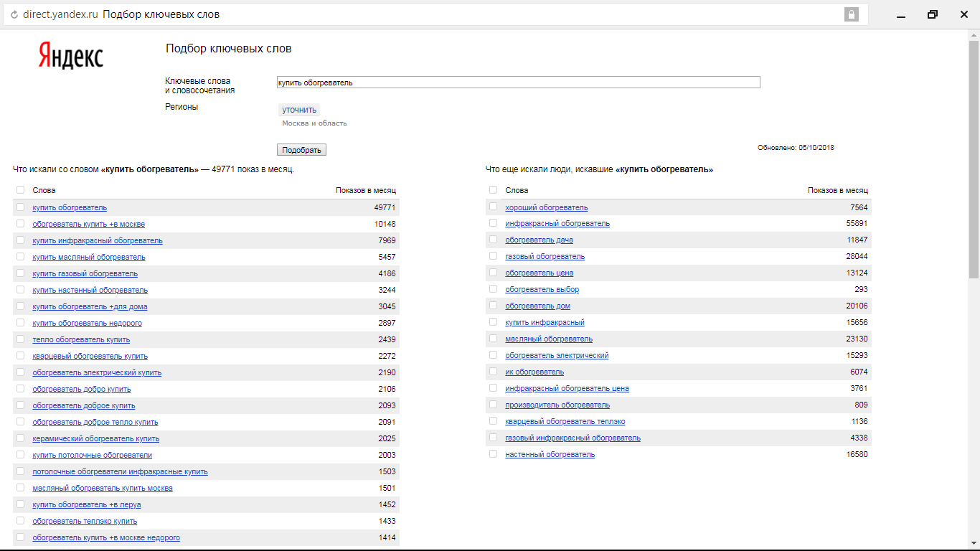Toggle right table's header 'Слова' checkbox
This screenshot has width=980, height=551.
pos(493,190)
